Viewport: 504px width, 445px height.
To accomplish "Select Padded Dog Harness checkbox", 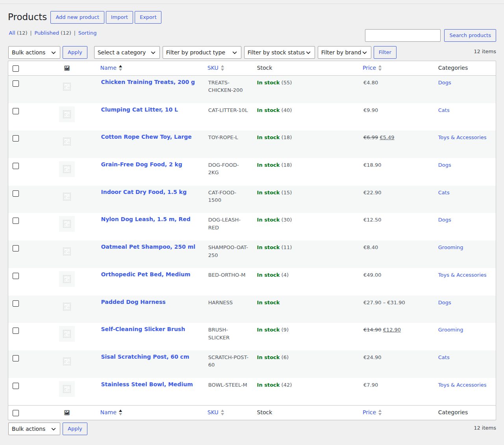I will pyautogui.click(x=16, y=303).
